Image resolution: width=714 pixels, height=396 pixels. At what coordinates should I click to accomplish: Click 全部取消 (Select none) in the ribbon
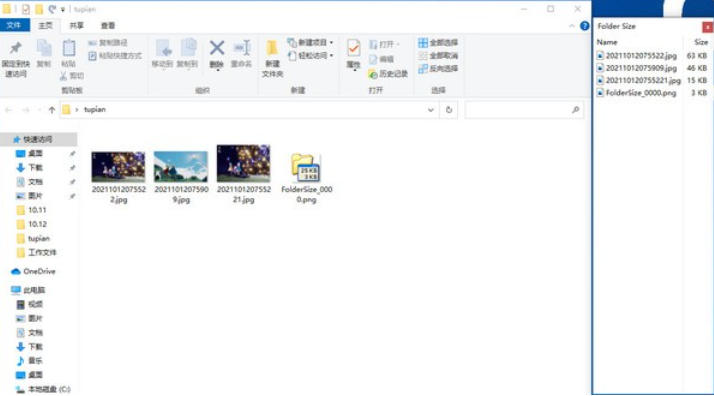[x=438, y=56]
